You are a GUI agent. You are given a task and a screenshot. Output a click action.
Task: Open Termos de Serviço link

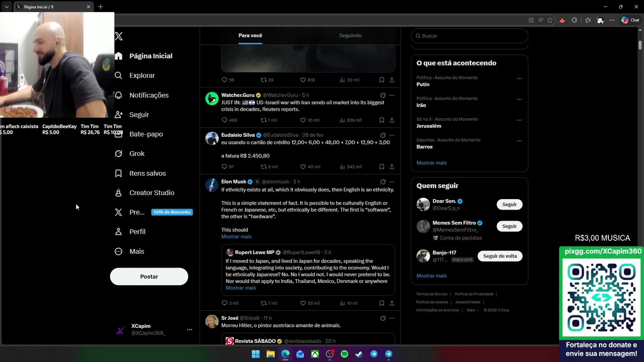[x=432, y=294]
